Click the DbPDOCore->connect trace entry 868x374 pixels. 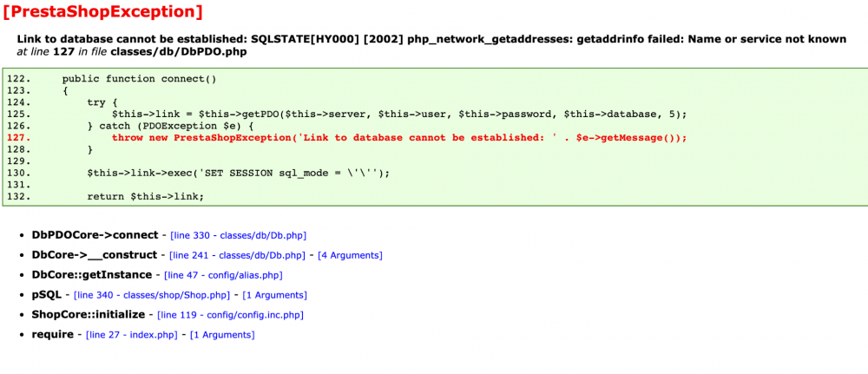(x=95, y=235)
